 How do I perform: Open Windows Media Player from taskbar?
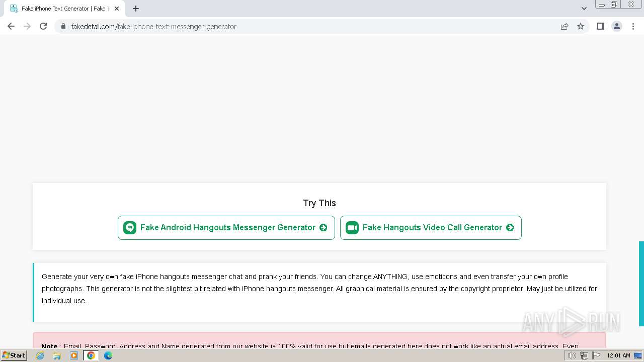click(x=74, y=355)
